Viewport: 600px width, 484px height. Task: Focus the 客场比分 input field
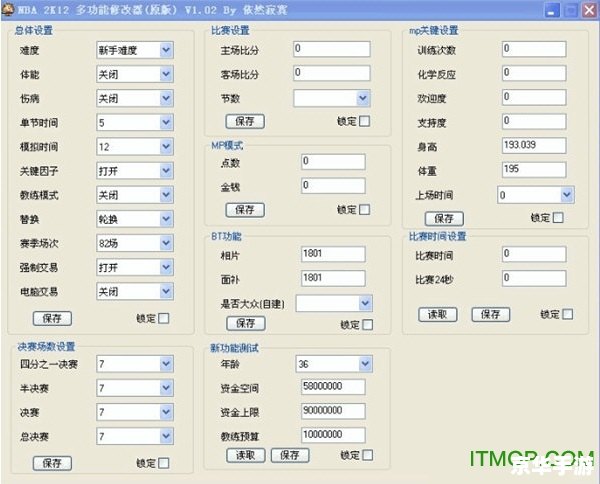[x=332, y=73]
